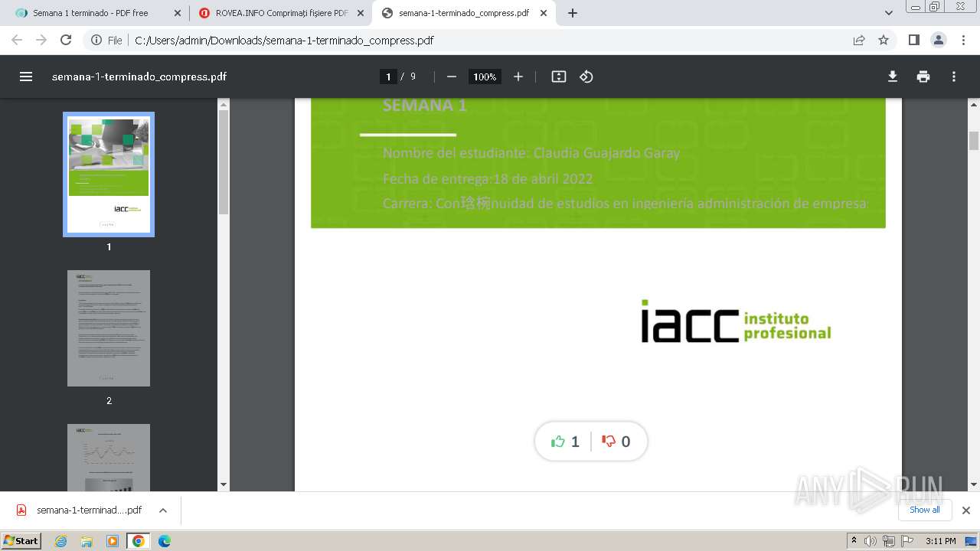Screen dimensions: 980x551
Task: Click the fit to page icon
Action: click(x=559, y=77)
